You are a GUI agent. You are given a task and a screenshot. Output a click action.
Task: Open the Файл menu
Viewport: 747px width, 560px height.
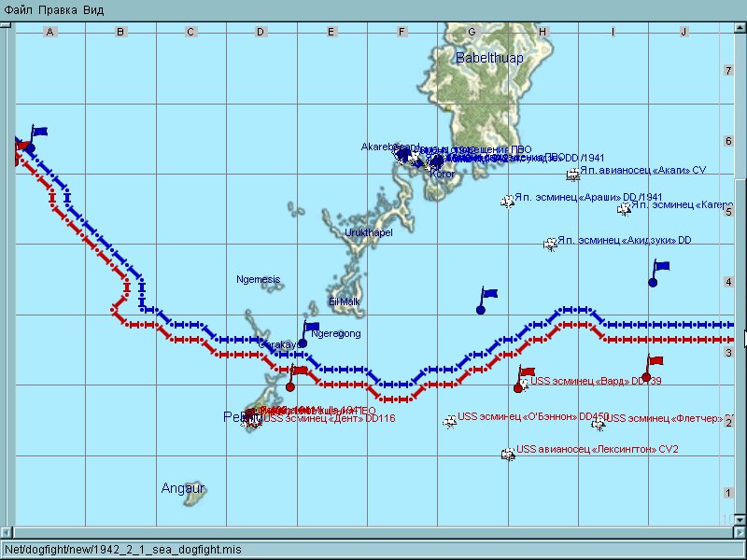pos(17,9)
